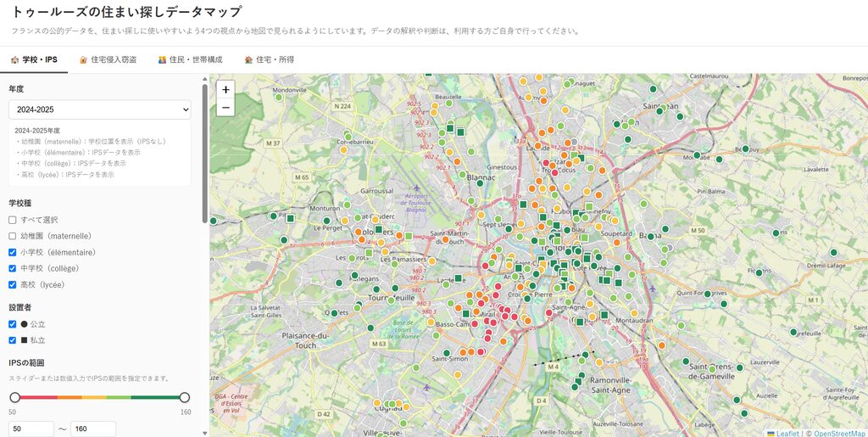Select the light green marker on Saint-Orens label
868x437 pixels.
coord(712,369)
